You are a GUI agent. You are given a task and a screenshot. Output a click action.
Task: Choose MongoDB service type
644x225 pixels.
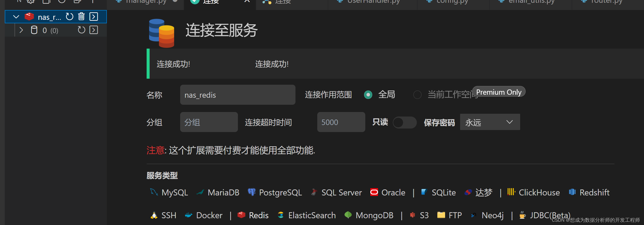click(x=369, y=215)
